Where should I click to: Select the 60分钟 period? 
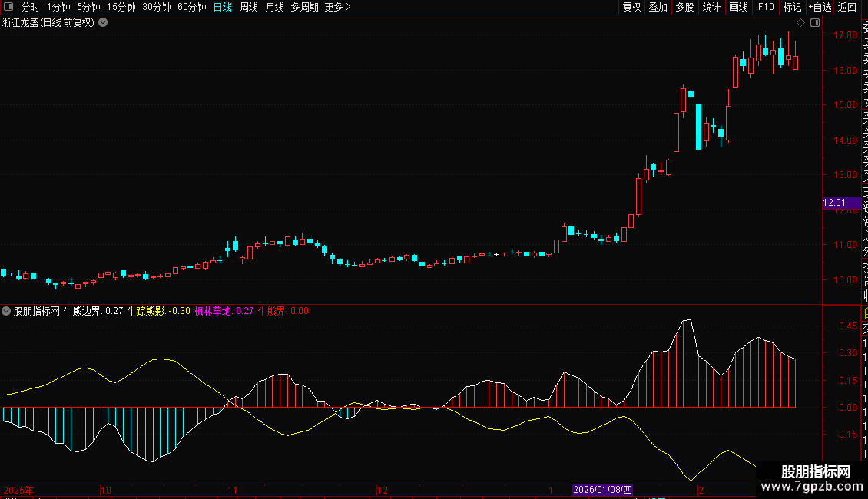[x=192, y=7]
